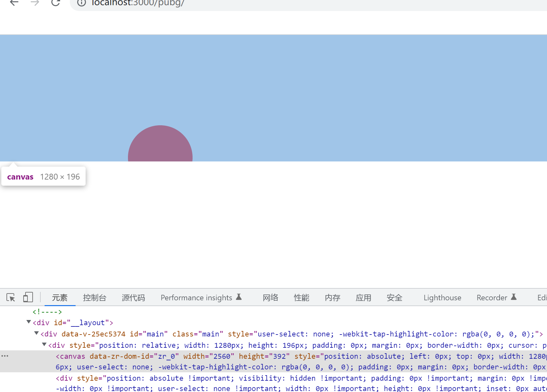Open the Lighthouse panel

tap(442, 297)
